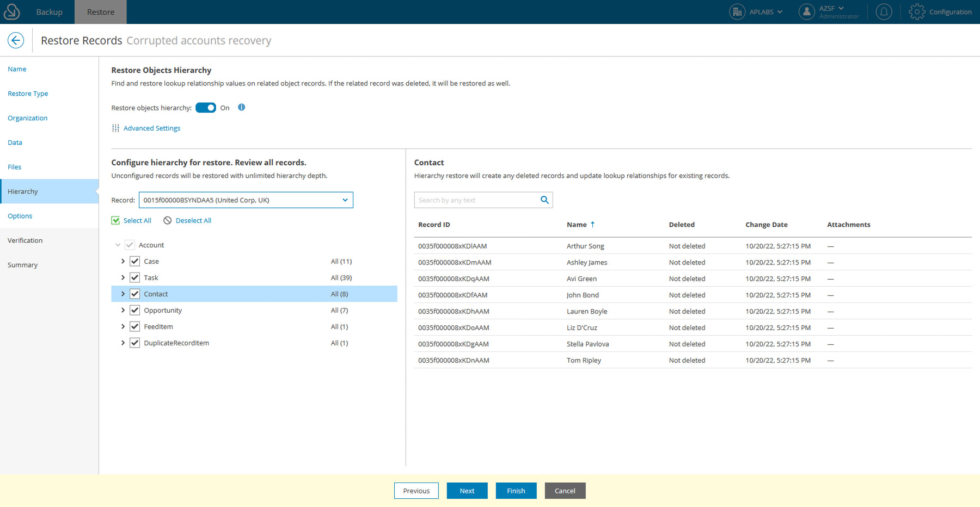Click the Search by any text field
Viewport: 980px width, 507px height.
(x=476, y=200)
